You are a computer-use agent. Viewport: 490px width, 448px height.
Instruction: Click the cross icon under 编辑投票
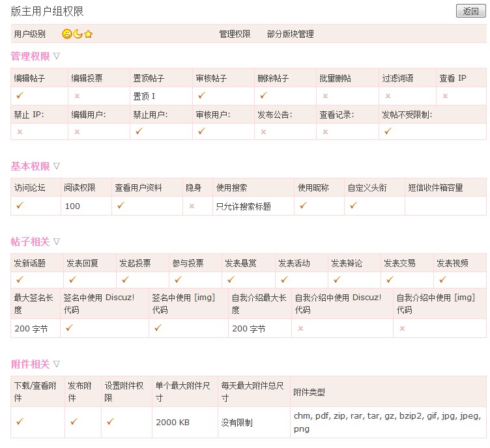click(77, 96)
